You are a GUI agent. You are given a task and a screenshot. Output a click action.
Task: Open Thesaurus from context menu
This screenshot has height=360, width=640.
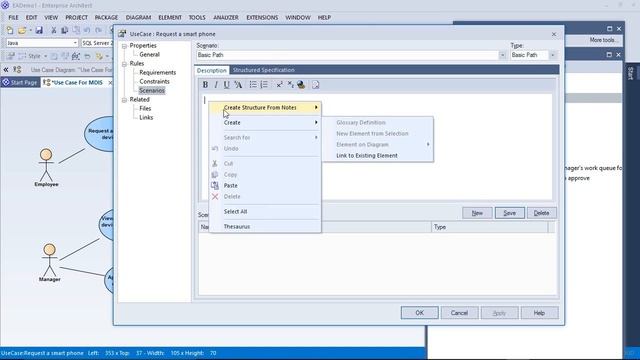pyautogui.click(x=237, y=227)
